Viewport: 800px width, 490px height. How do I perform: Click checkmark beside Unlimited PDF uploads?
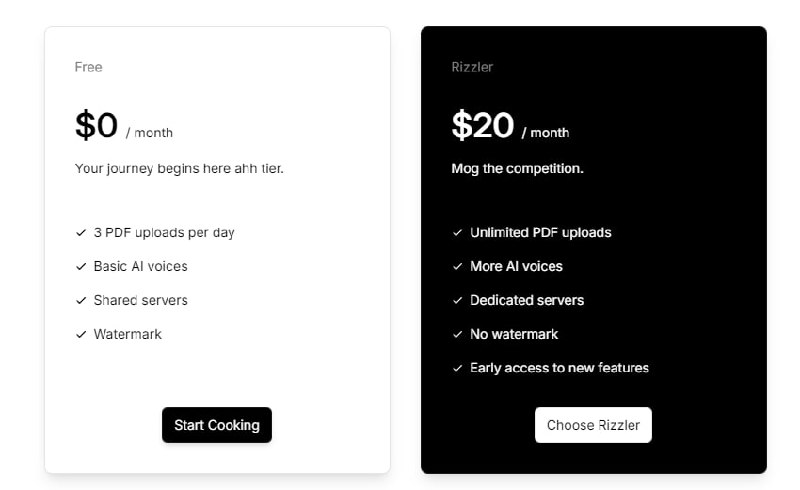coord(458,233)
